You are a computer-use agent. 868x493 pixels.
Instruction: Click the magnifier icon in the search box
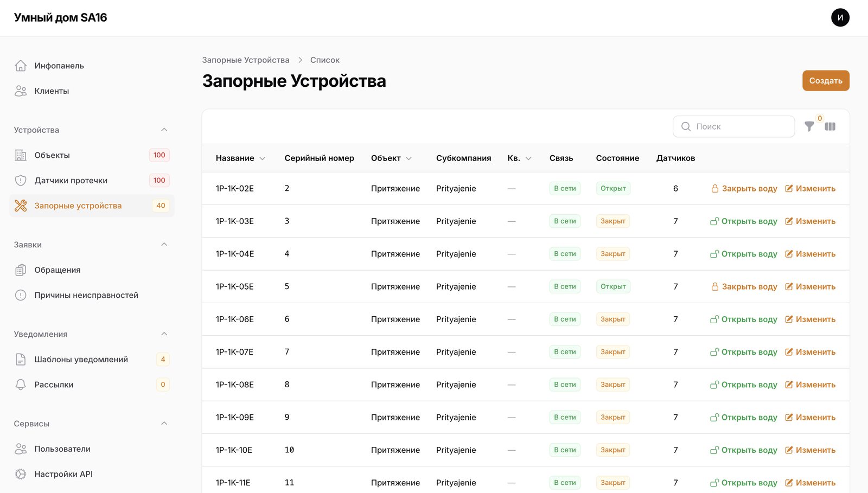[x=686, y=126]
